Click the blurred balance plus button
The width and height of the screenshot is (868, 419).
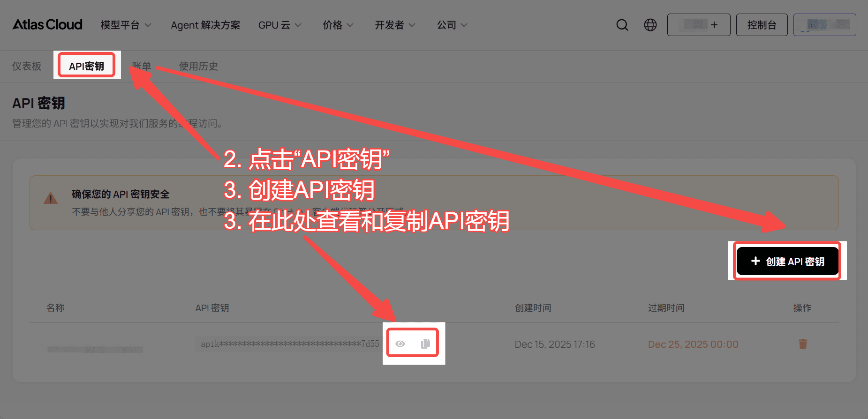698,25
